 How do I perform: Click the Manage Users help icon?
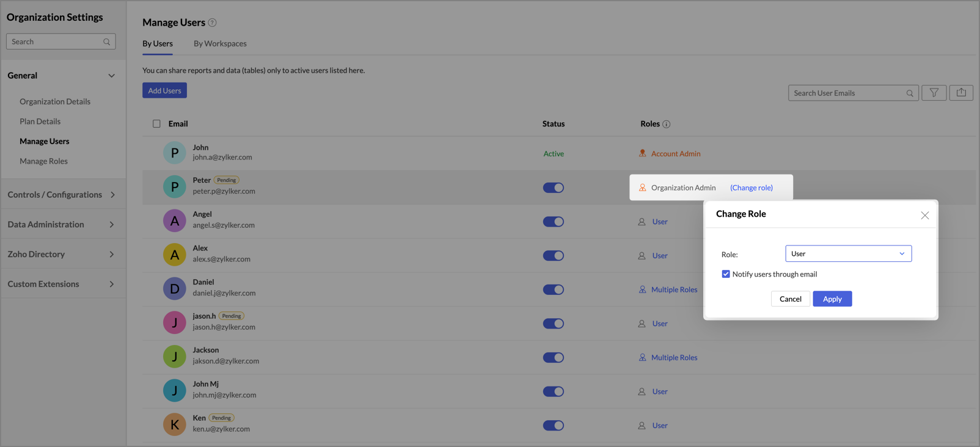click(212, 23)
